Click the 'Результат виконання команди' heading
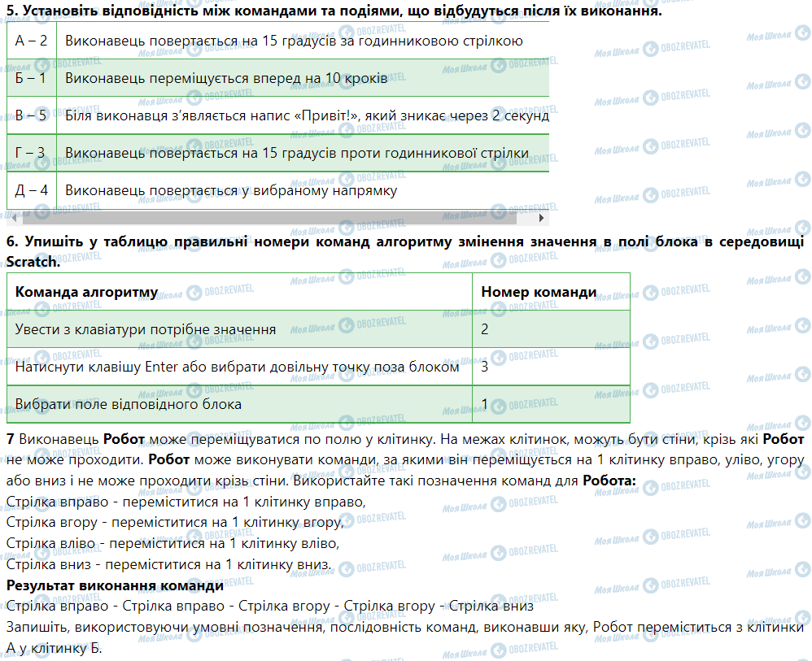The height and width of the screenshot is (661, 812). click(x=115, y=585)
